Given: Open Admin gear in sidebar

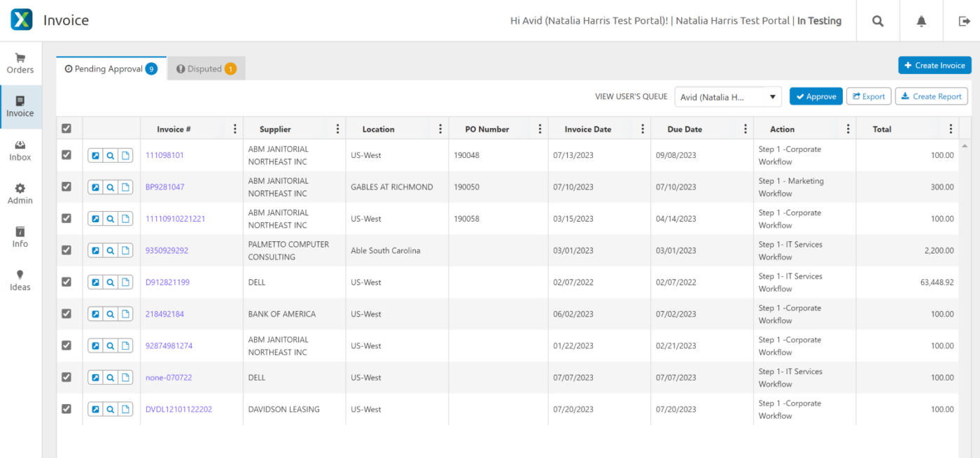Looking at the screenshot, I should 20,194.
